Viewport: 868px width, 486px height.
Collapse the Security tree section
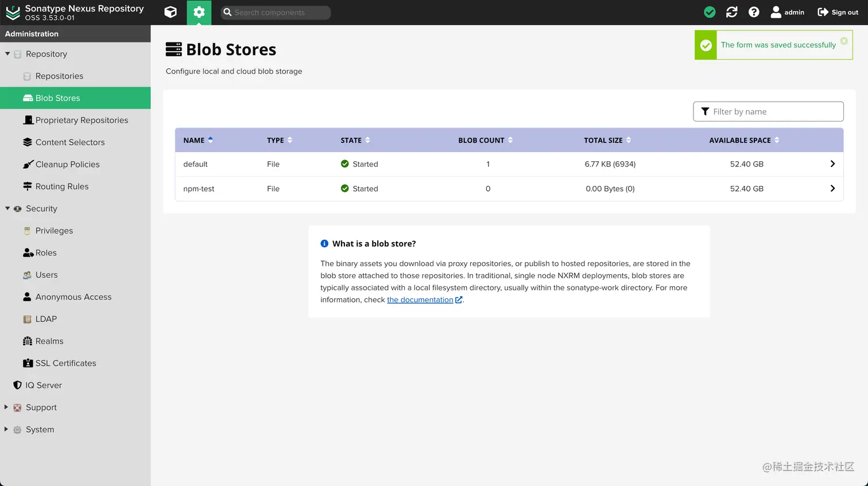pyautogui.click(x=7, y=208)
